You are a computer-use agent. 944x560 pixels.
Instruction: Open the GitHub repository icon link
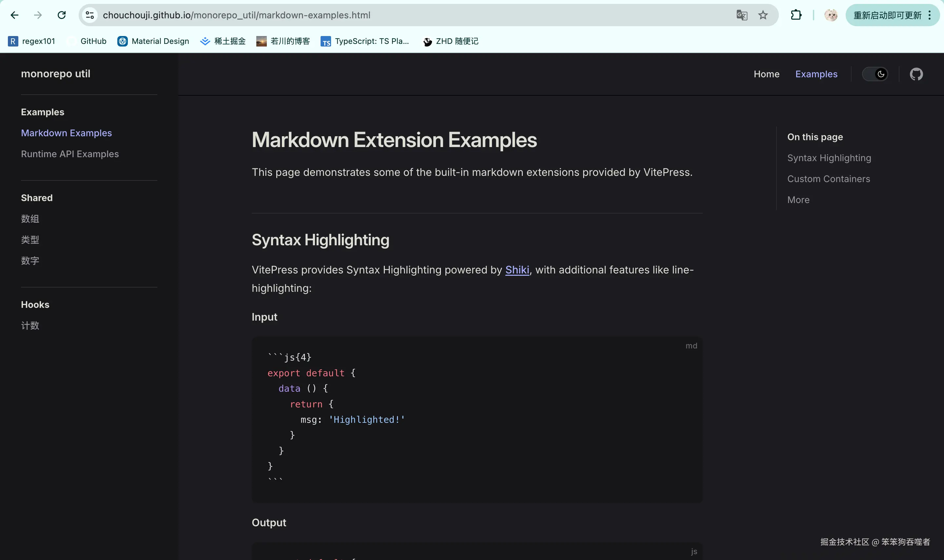(x=916, y=74)
